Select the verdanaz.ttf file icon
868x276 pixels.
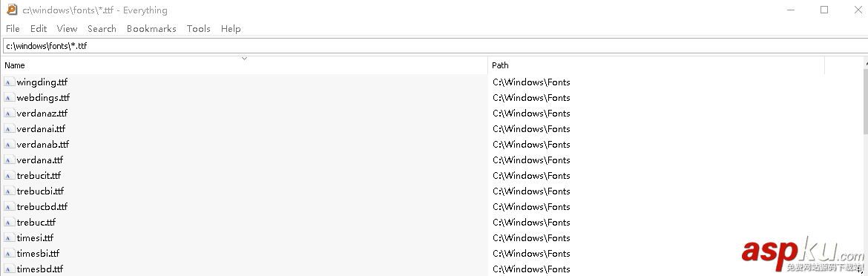pos(9,114)
